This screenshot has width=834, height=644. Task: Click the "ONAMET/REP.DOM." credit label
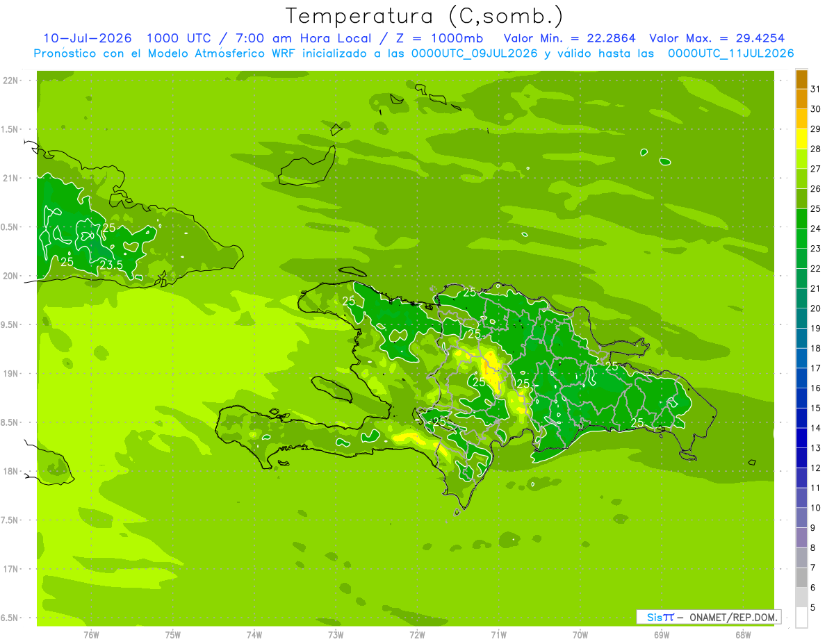tap(735, 617)
